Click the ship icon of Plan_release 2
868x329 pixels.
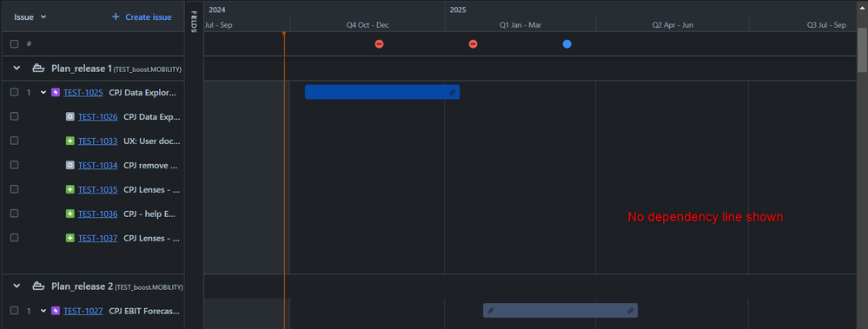(x=38, y=286)
